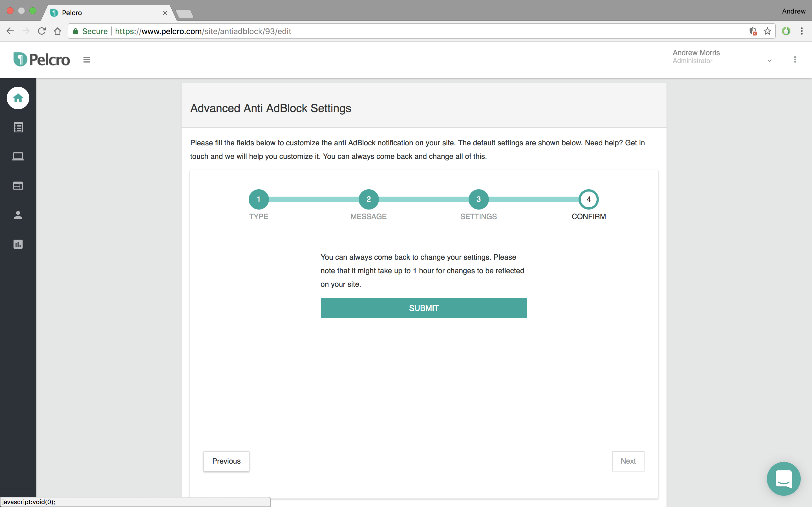Open the list/articles sidebar icon
Image resolution: width=812 pixels, height=507 pixels.
(18, 127)
